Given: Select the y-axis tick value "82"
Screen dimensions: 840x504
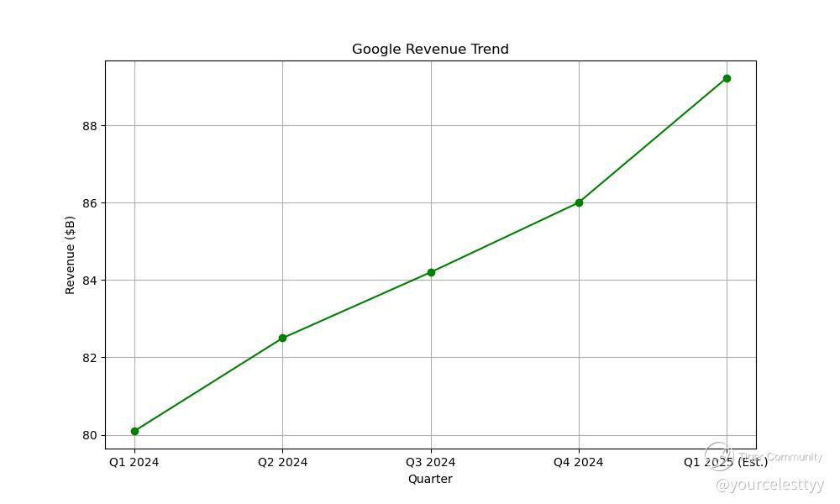Looking at the screenshot, I should pyautogui.click(x=90, y=358).
